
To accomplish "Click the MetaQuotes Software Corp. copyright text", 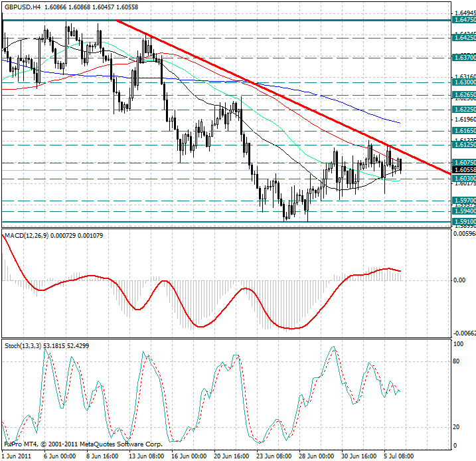I will point(114,442).
